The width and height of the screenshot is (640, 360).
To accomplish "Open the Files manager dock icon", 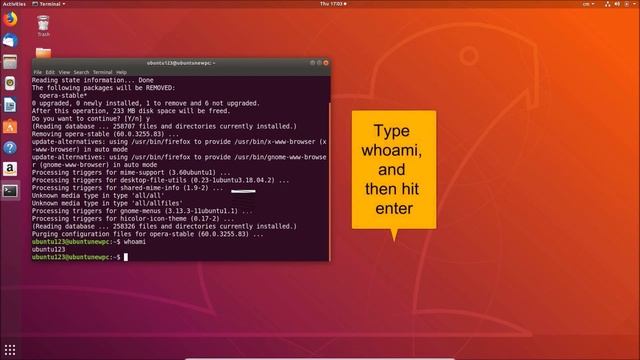I will coord(10,62).
